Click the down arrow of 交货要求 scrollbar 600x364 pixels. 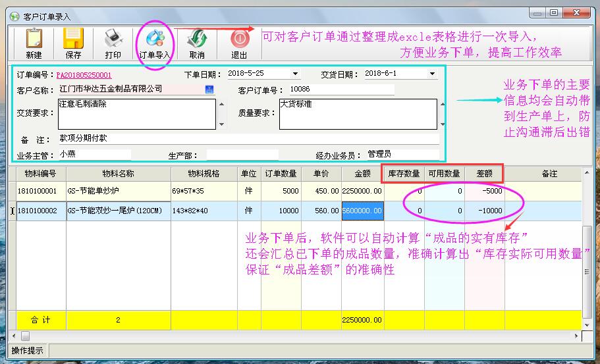[221, 124]
